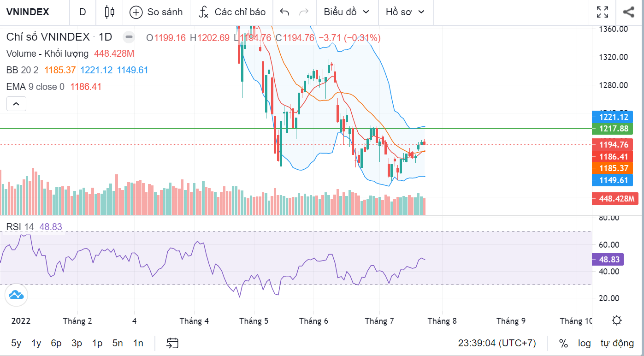
Task: Collapse the indicator legend with chevron
Action: (16, 104)
